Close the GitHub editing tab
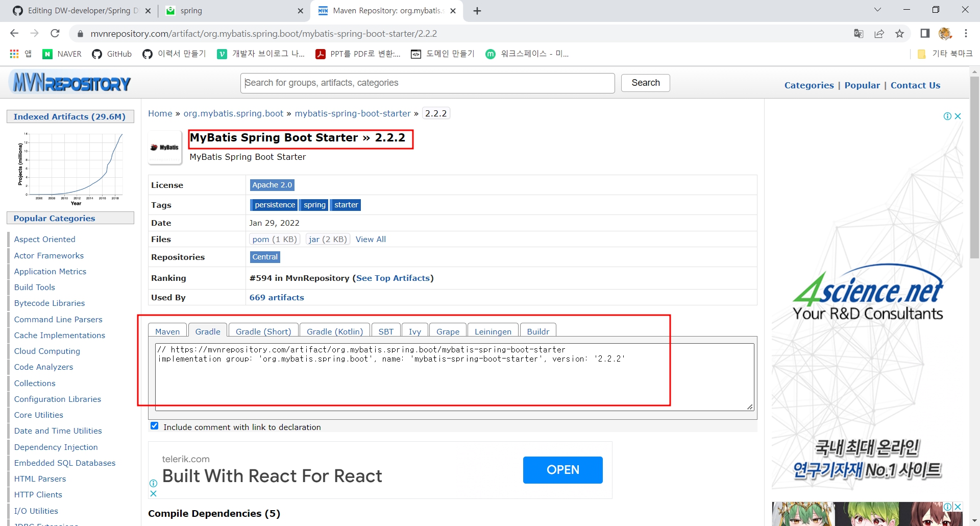Image resolution: width=980 pixels, height=526 pixels. coord(148,11)
